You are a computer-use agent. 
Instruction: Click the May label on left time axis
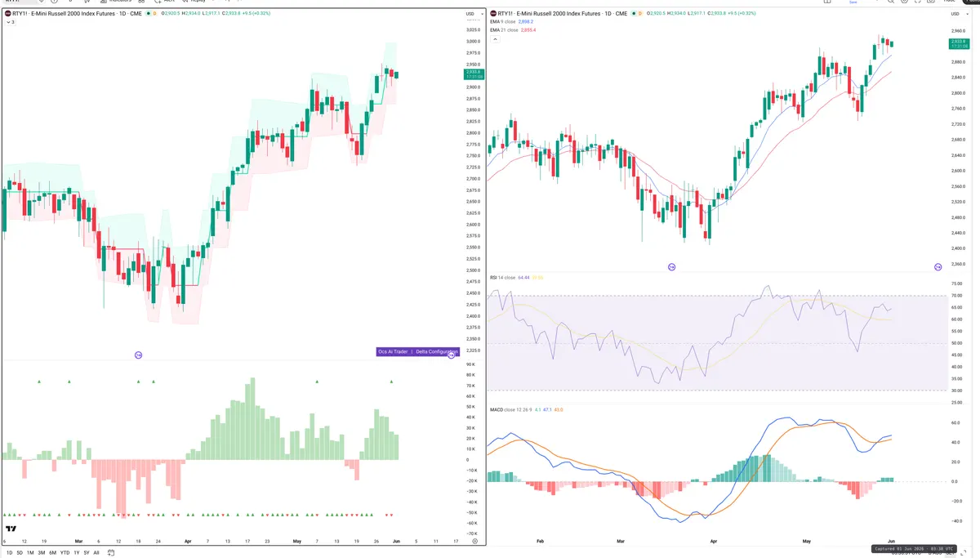pos(296,541)
